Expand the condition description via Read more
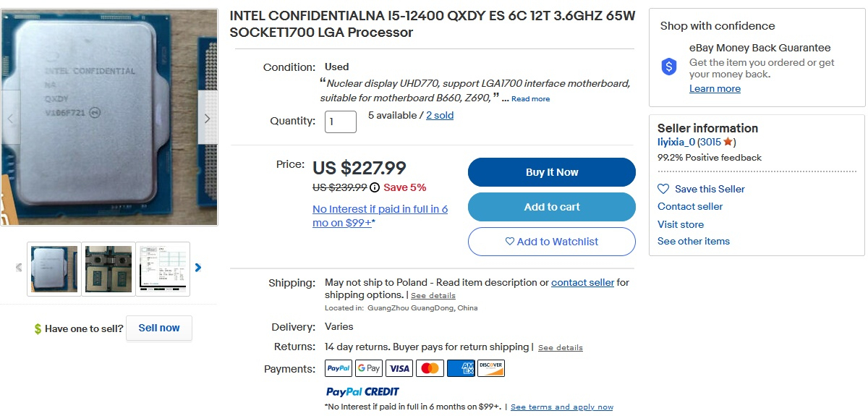Viewport: 868px width, 416px height. [530, 99]
